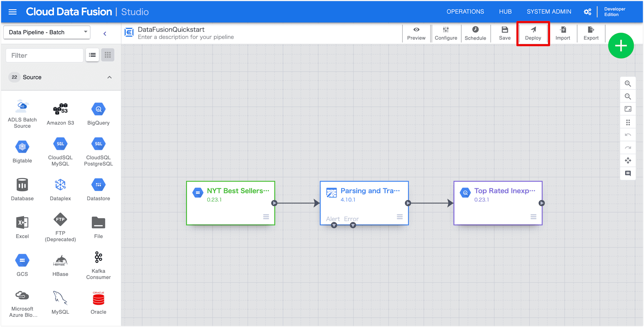Import a pipeline file
644x327 pixels.
[x=563, y=33]
